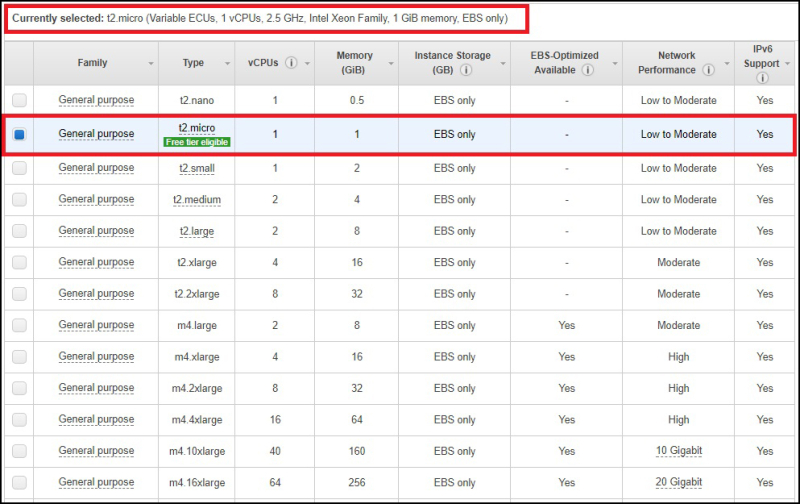Screen dimensions: 800x504
Task: Open the Network Performance column filter arrow
Action: coord(727,64)
